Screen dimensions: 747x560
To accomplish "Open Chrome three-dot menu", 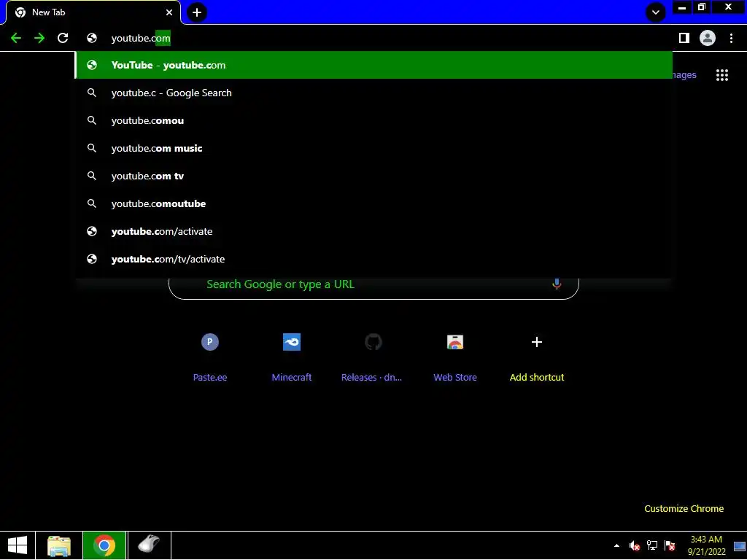I will (731, 38).
